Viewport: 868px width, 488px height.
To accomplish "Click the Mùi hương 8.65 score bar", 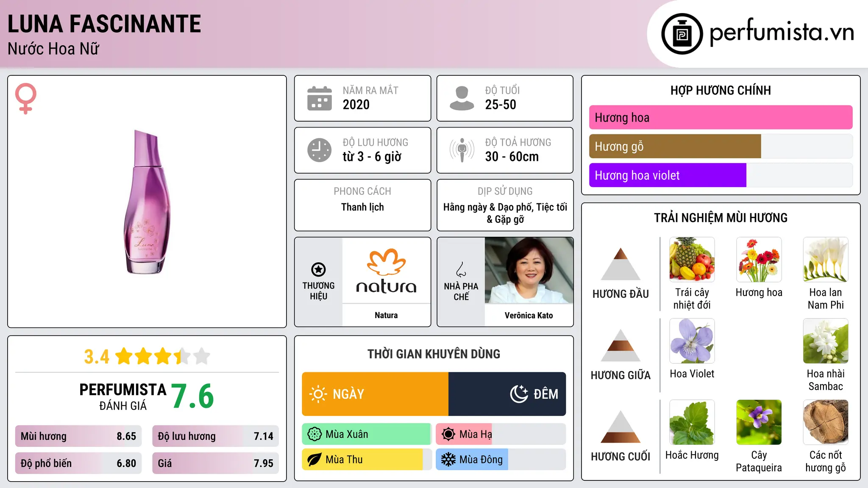I will click(x=78, y=436).
